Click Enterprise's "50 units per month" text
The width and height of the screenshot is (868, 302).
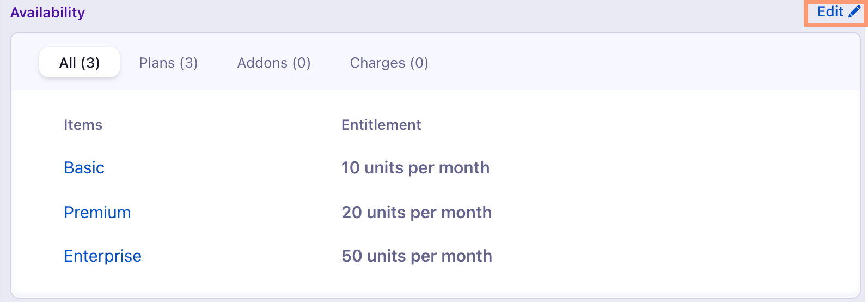[417, 256]
